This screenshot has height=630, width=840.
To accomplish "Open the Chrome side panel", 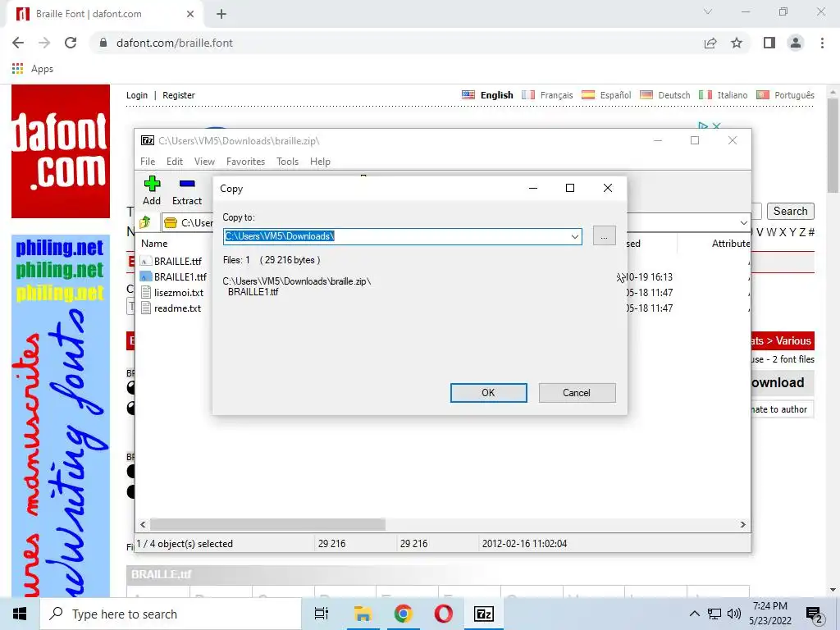I will pos(769,43).
